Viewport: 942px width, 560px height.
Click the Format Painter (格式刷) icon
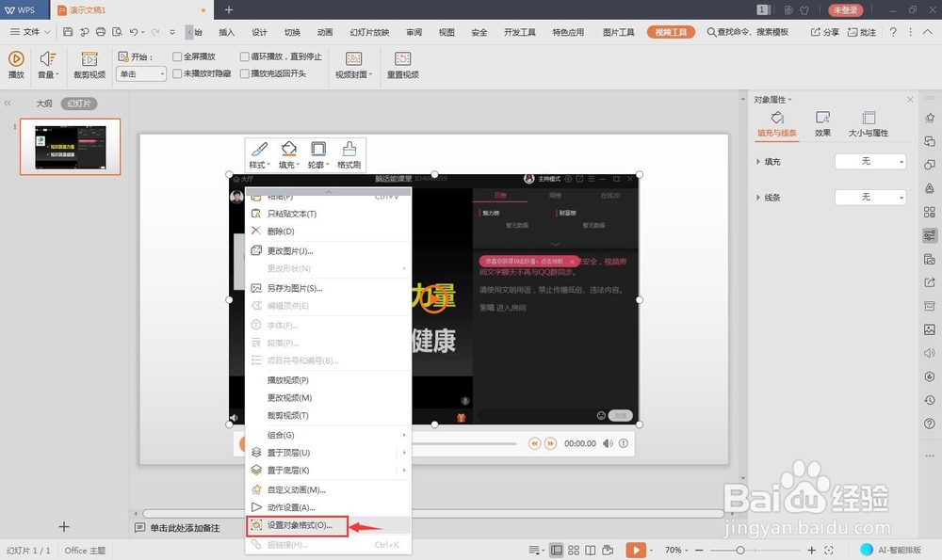349,149
